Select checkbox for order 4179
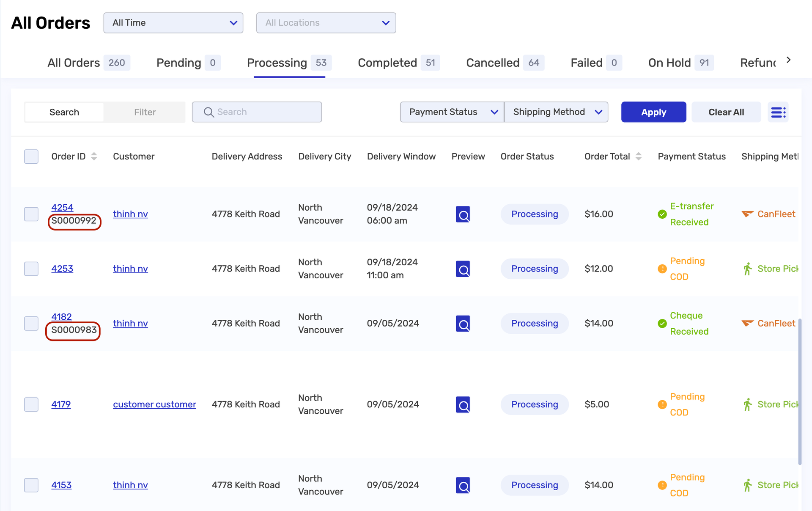Viewport: 812px width, 511px height. tap(31, 404)
